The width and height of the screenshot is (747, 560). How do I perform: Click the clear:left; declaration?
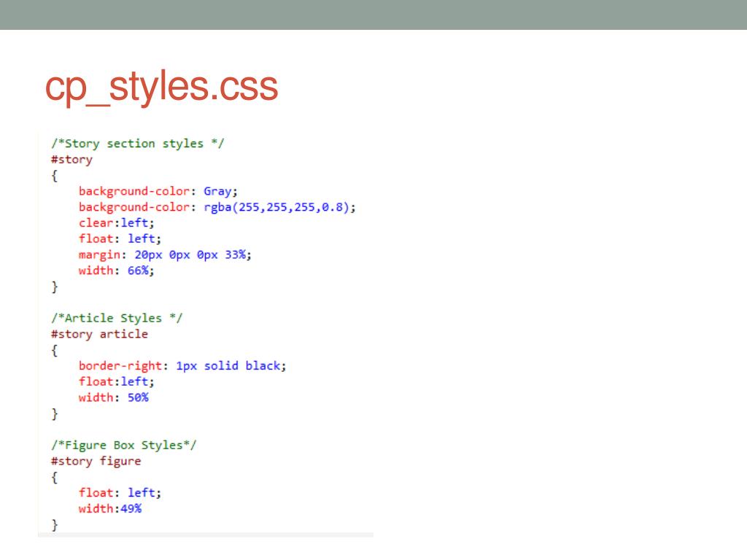[116, 223]
